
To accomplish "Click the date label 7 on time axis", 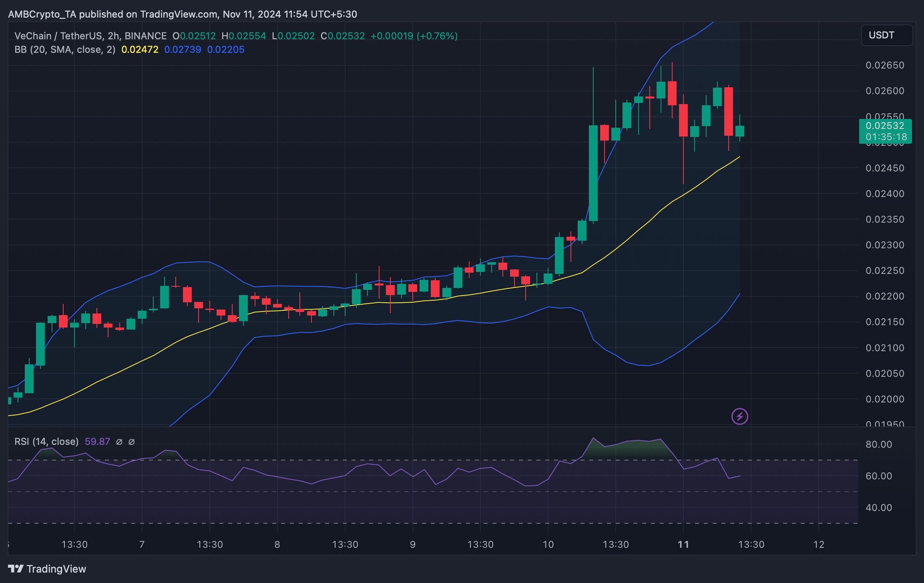I will click(x=142, y=545).
